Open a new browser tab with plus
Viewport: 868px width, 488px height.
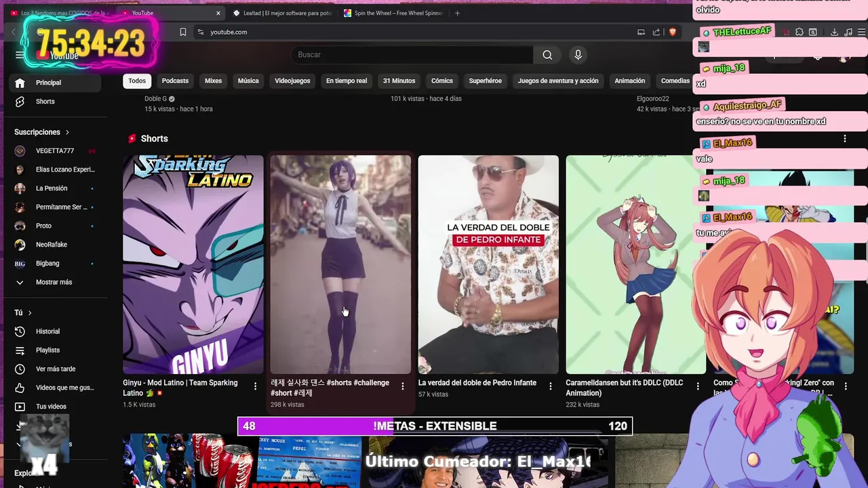click(457, 13)
